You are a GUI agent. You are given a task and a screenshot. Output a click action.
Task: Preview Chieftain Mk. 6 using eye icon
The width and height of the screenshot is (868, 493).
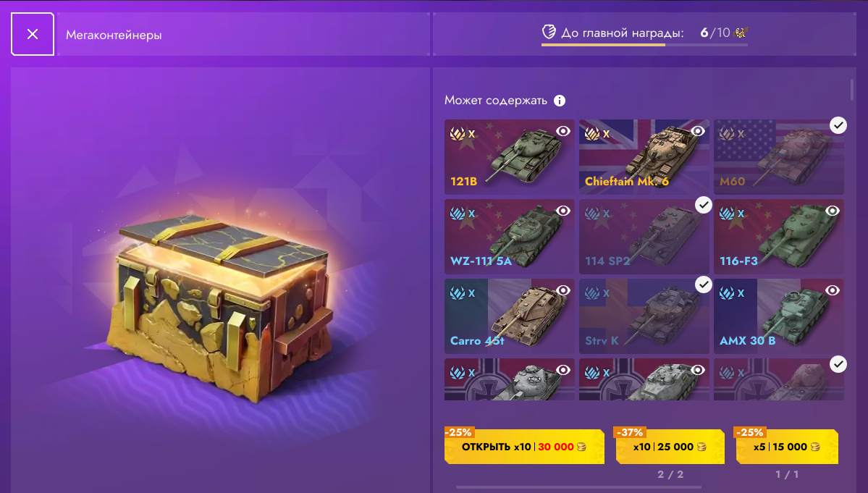697,131
